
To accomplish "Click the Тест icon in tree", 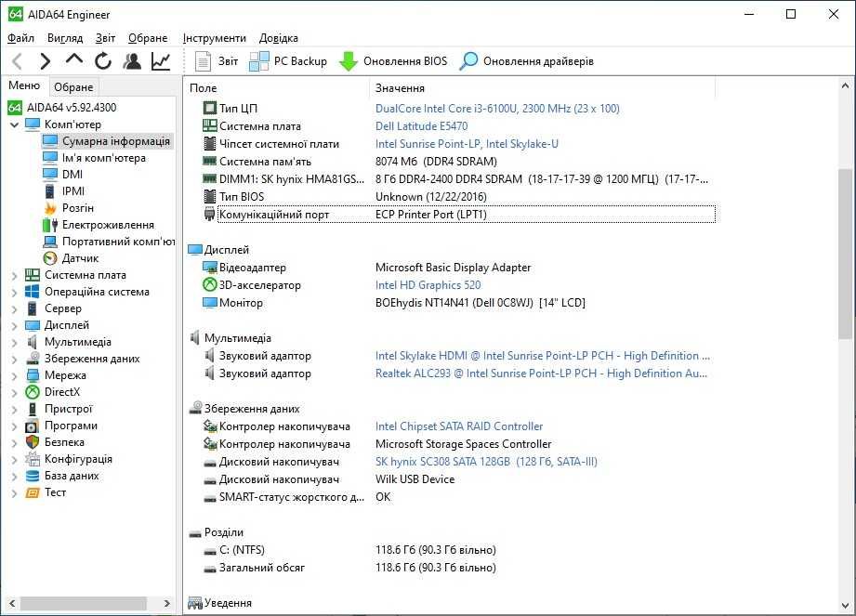I will click(33, 492).
